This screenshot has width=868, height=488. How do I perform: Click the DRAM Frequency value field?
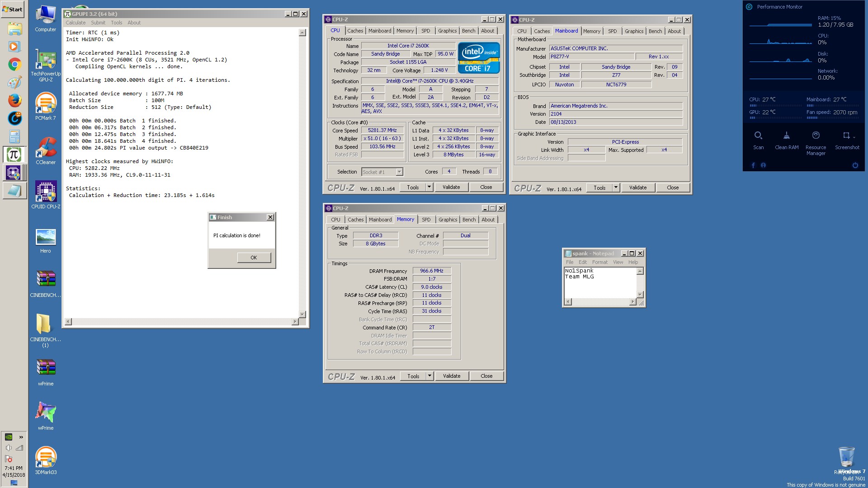tap(432, 271)
